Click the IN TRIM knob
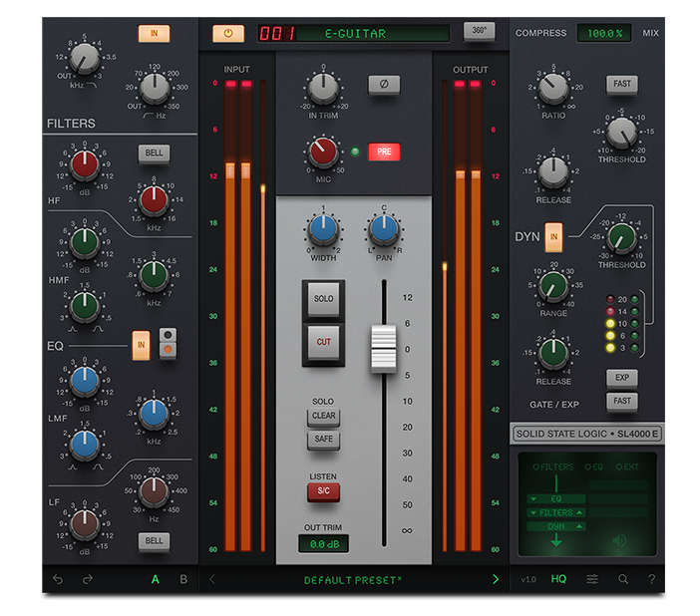Image resolution: width=700 pixels, height=616 pixels. (323, 88)
